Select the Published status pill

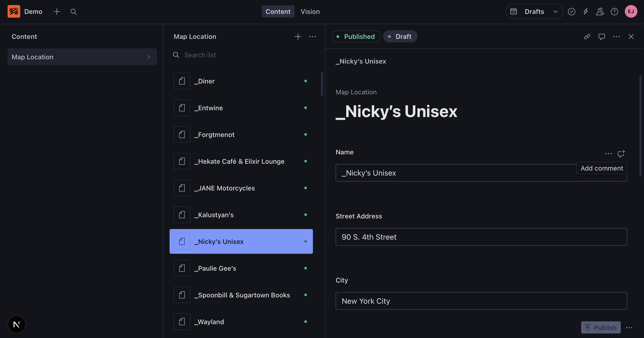[x=356, y=37]
